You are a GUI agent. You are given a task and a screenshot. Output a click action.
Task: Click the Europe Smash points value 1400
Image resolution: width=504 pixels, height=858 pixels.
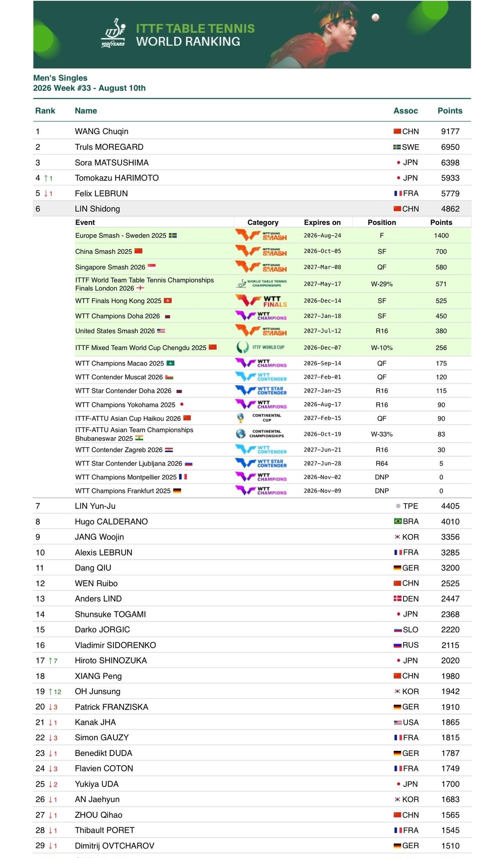(441, 236)
